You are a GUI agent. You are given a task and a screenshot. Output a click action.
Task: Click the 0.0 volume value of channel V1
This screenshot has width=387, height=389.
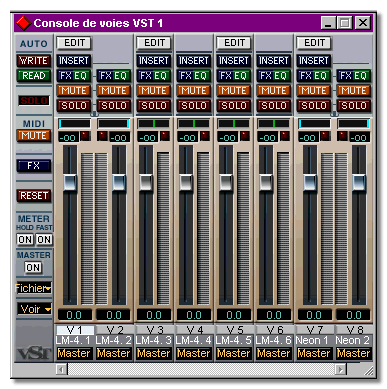[74, 315]
